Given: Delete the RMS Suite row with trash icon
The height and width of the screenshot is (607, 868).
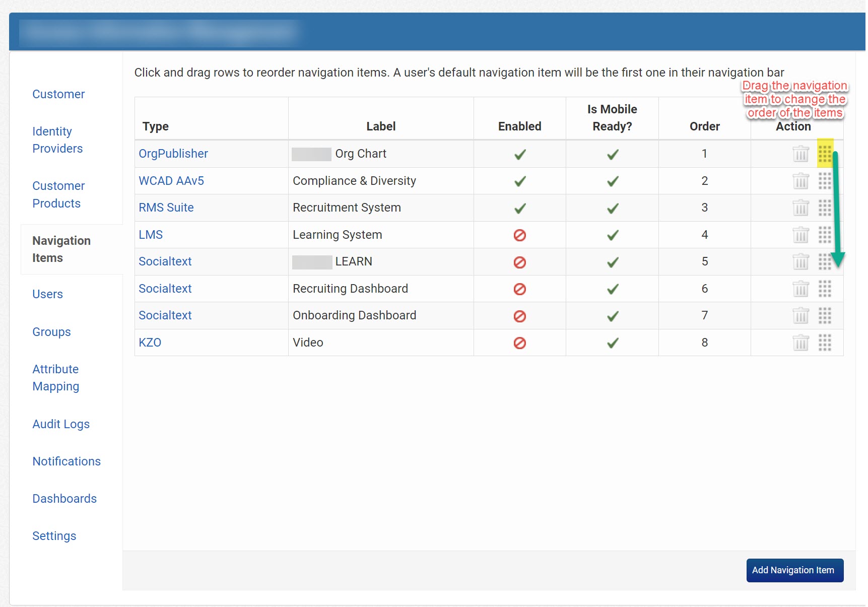Looking at the screenshot, I should point(800,208).
